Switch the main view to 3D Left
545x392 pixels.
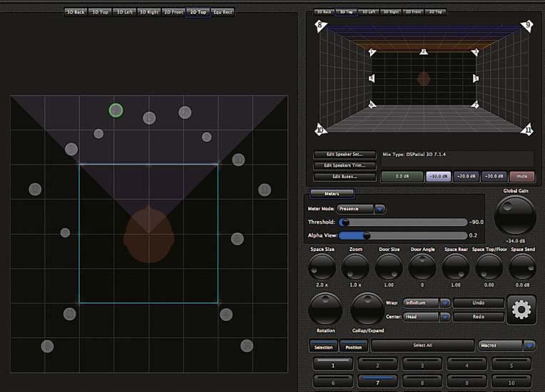click(x=124, y=12)
